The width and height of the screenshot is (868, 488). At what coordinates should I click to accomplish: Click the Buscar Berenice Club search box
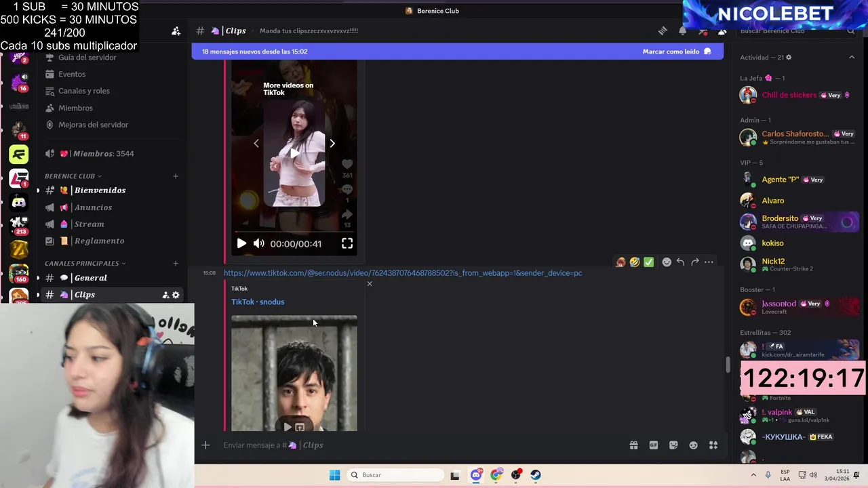[x=797, y=30]
